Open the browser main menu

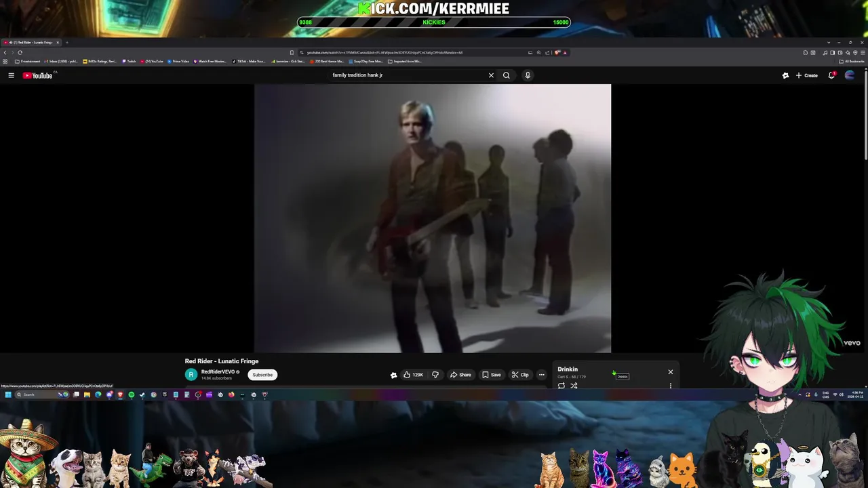point(862,52)
